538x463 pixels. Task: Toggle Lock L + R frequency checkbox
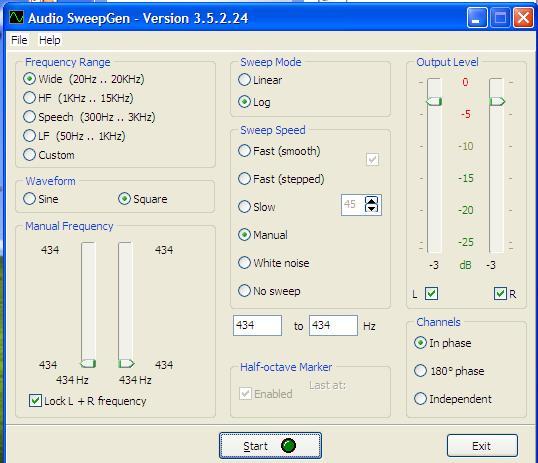tap(88, 401)
